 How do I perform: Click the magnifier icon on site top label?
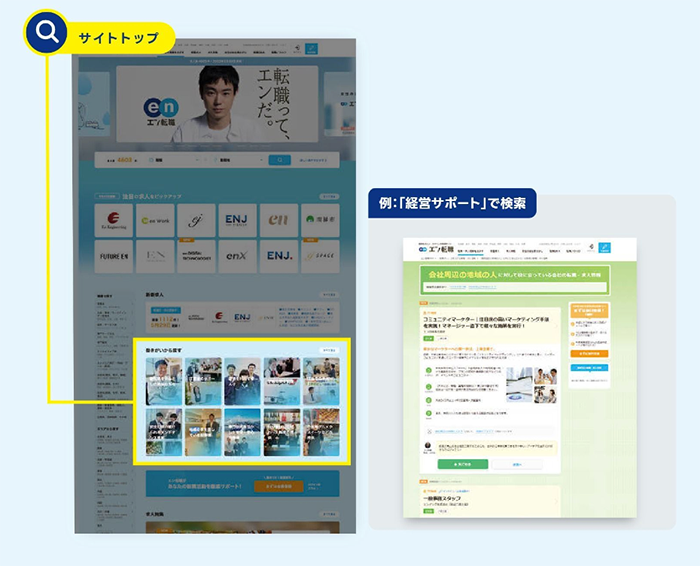(46, 32)
